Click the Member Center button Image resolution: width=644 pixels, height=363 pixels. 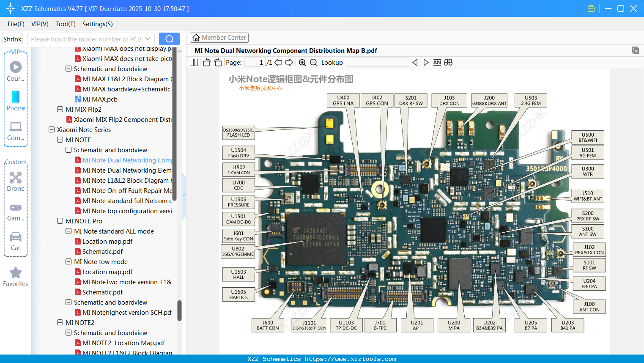[219, 38]
